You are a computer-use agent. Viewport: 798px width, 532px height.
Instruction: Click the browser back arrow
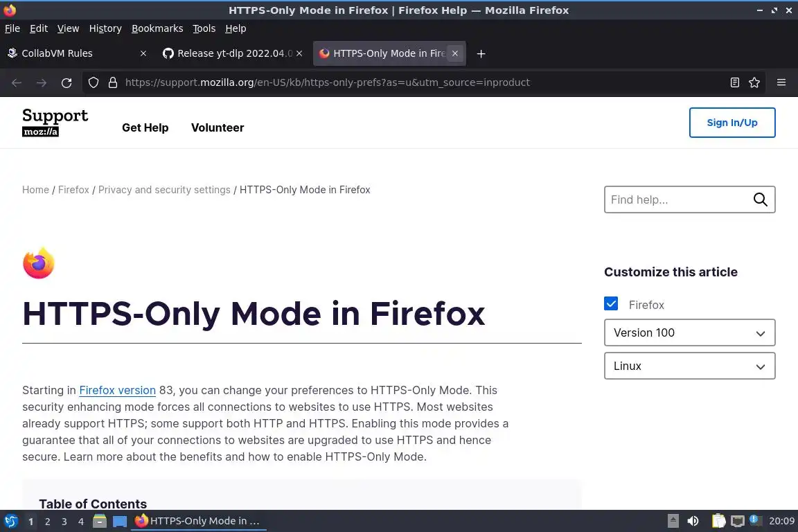[17, 82]
